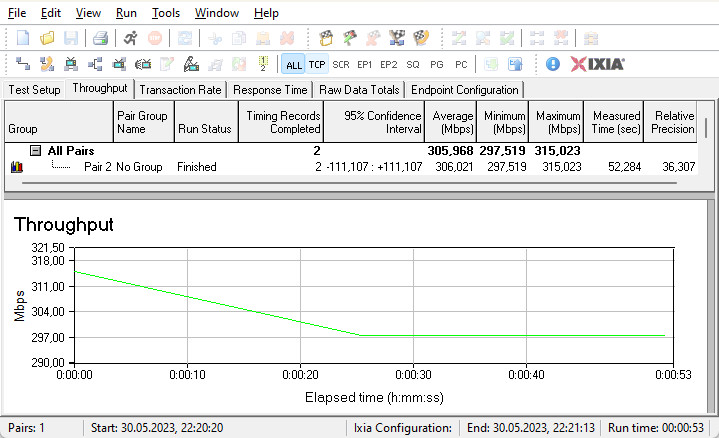719x438 pixels.
Task: Click the checkered flag folder icon
Action: point(326,38)
